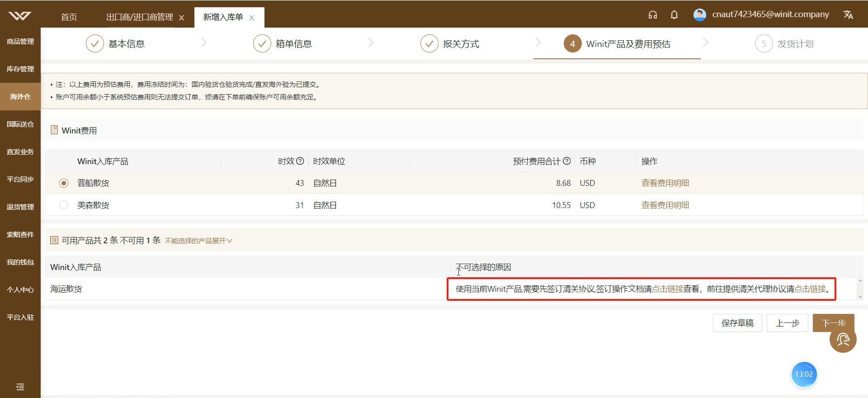Open 平台入驻 in the sidebar
This screenshot has width=868, height=398.
pos(20,317)
